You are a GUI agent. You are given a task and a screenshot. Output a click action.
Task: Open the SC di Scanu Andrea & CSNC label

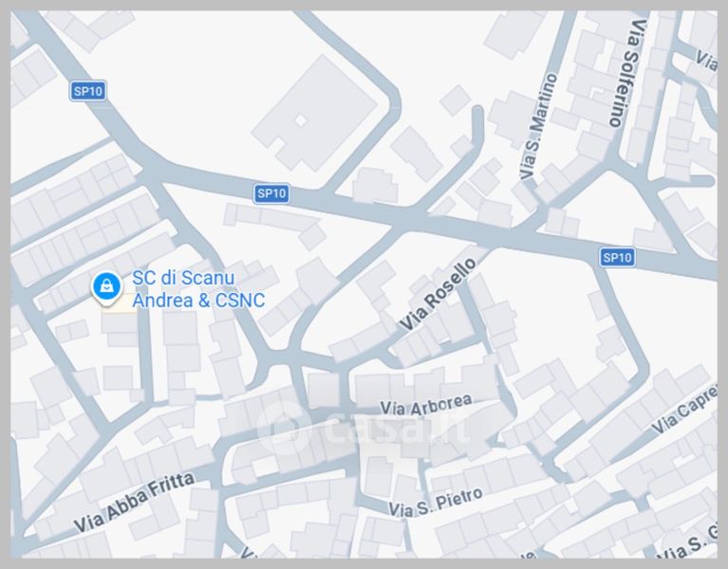tap(198, 289)
